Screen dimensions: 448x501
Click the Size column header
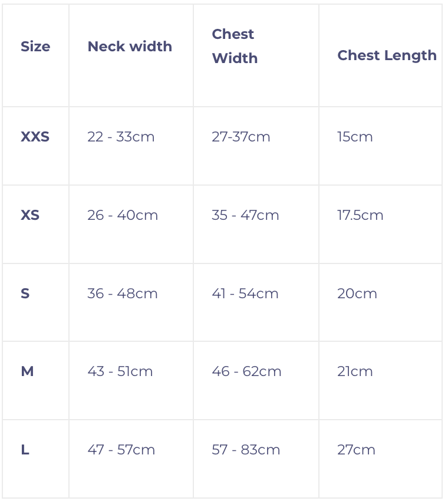(35, 47)
